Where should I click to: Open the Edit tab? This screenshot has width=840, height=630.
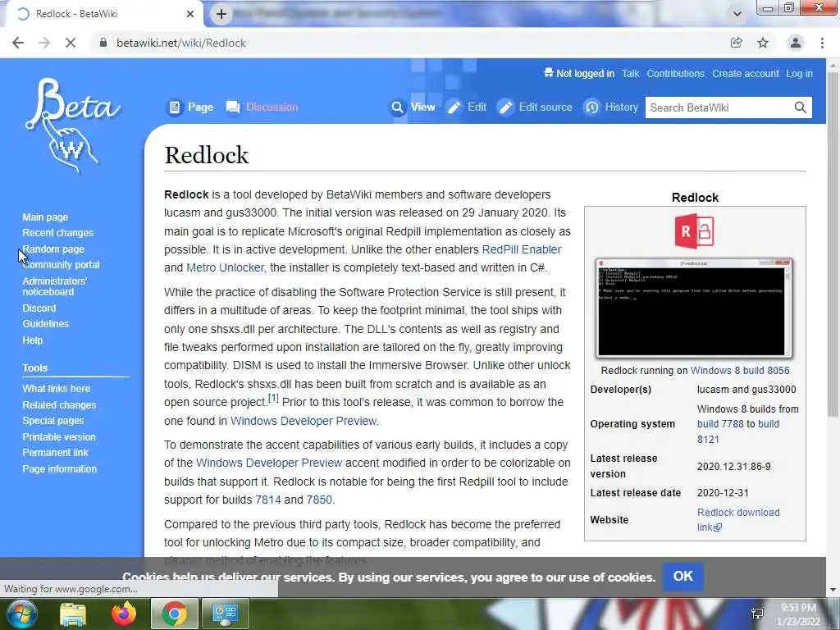pyautogui.click(x=467, y=107)
